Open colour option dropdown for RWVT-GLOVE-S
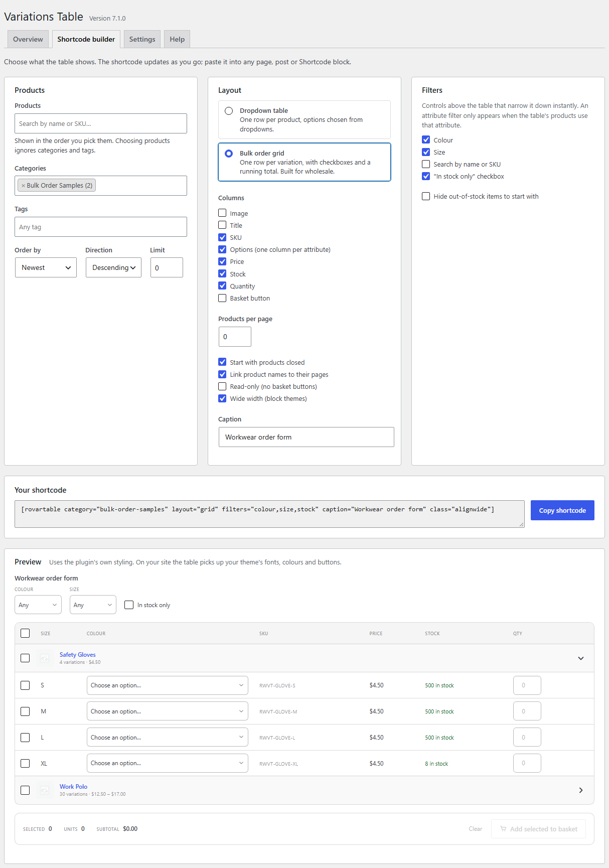609x868 pixels. pyautogui.click(x=168, y=685)
